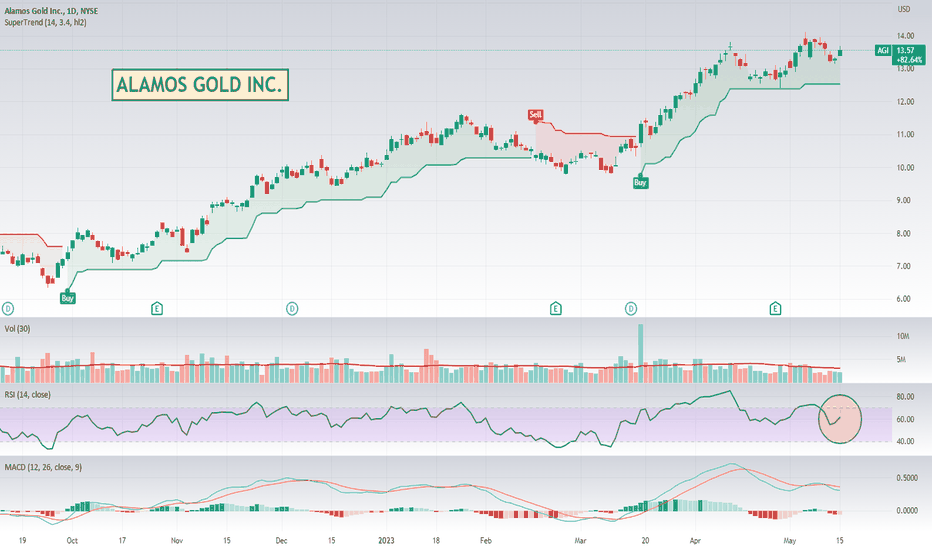Select the Vol (30) indicator legend
The width and height of the screenshot is (932, 550).
coord(17,329)
